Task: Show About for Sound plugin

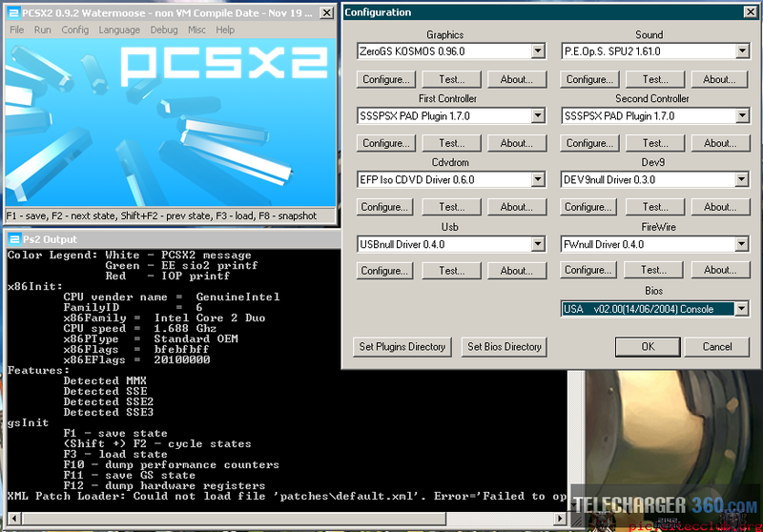Action: click(x=719, y=79)
